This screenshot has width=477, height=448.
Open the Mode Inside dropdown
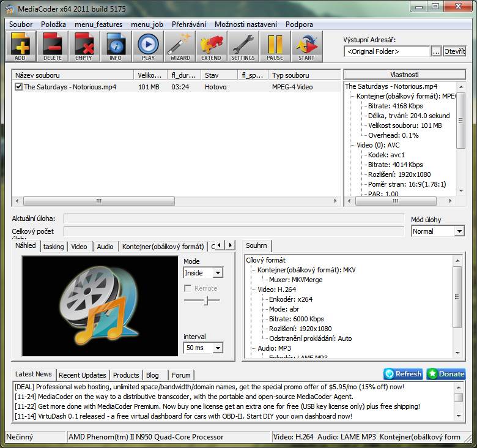click(x=218, y=273)
